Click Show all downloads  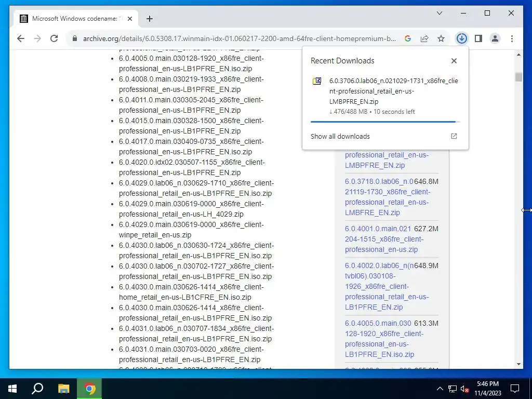pos(340,136)
